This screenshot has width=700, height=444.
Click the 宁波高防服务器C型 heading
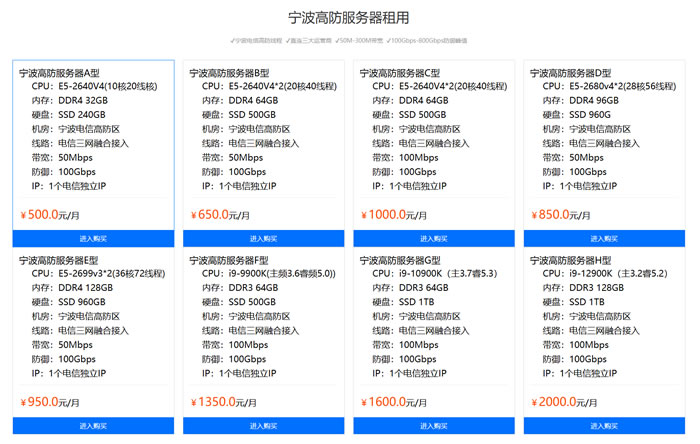pos(400,73)
